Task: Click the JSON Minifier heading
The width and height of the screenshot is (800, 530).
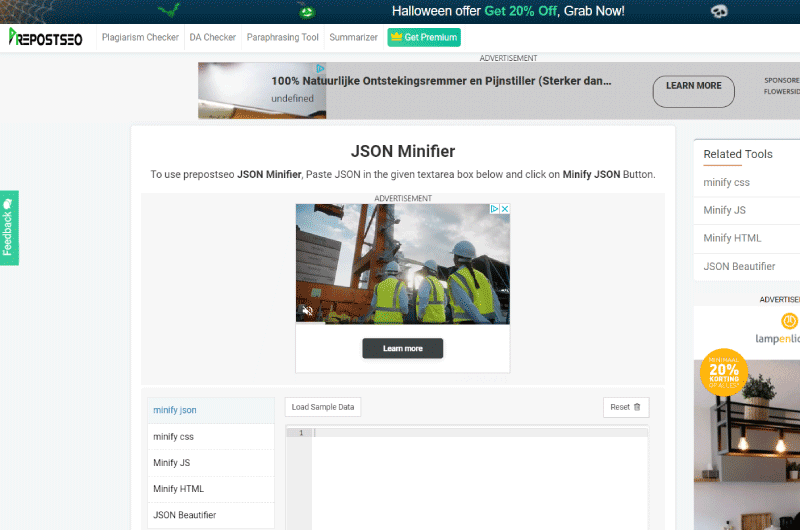Action: point(403,152)
